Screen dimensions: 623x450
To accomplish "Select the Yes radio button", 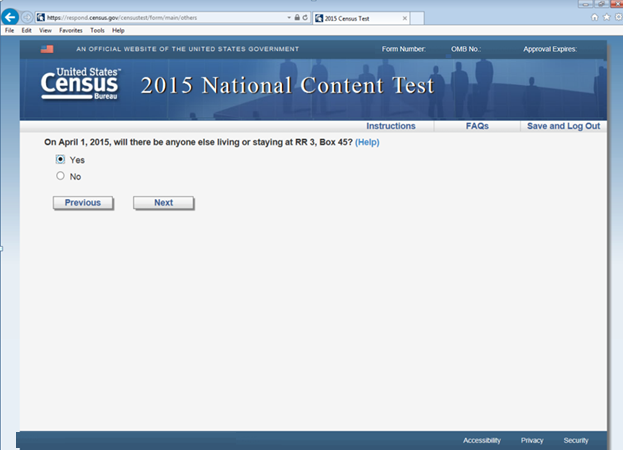I will coord(60,159).
